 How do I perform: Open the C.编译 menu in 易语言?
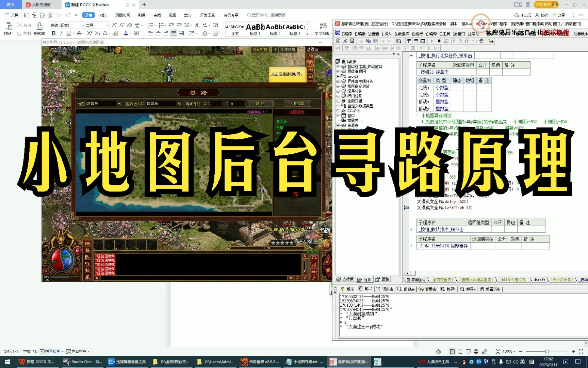[x=431, y=34]
